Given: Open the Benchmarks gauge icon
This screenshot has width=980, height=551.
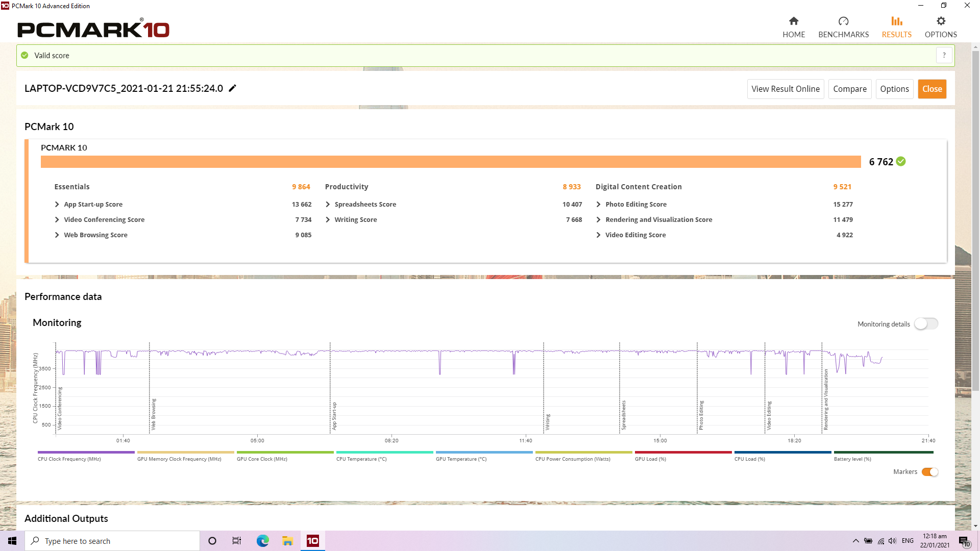Looking at the screenshot, I should click(x=843, y=21).
